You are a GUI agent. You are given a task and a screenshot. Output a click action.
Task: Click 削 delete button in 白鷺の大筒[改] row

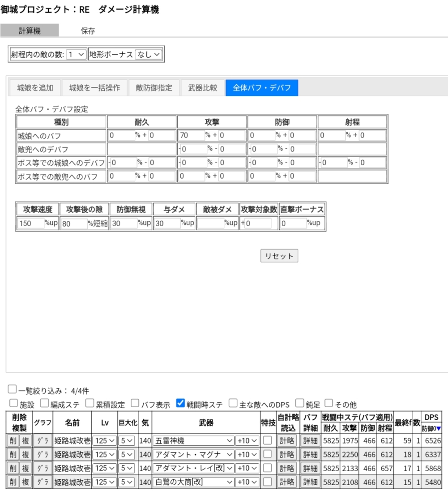coord(13,482)
